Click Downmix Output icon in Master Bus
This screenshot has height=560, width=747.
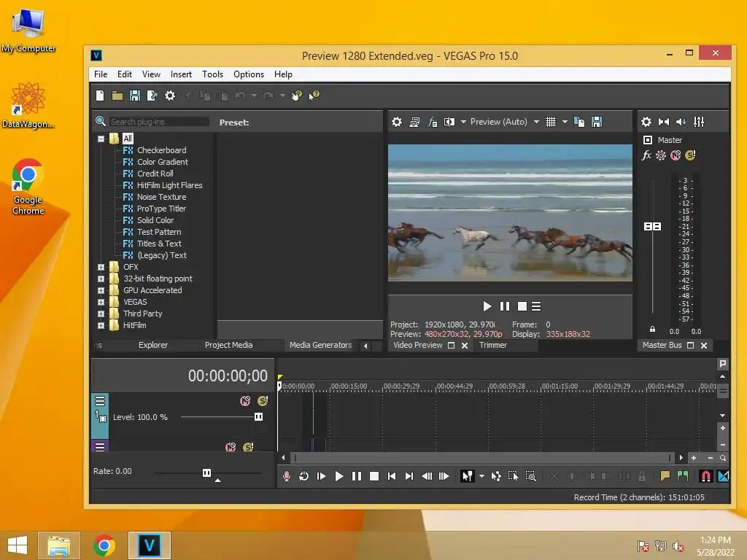point(664,122)
